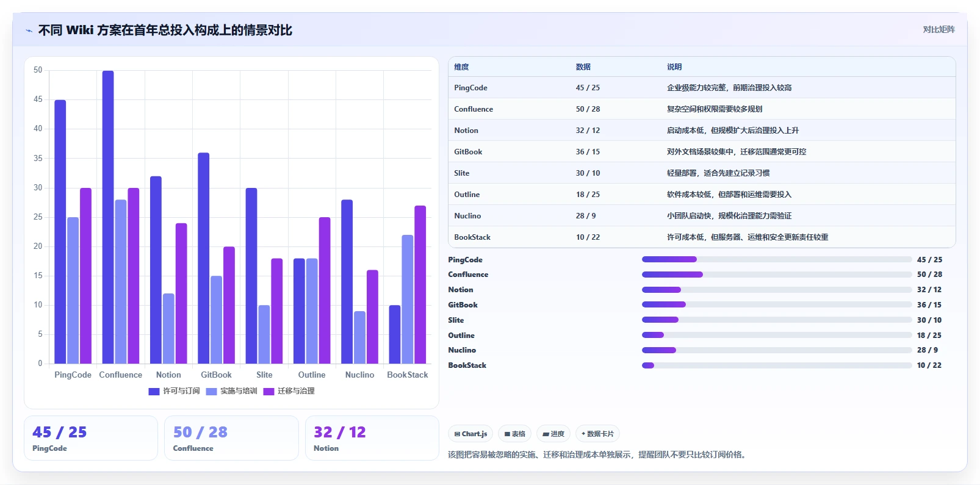
Task: Select the BookStack table row name
Action: (472, 237)
